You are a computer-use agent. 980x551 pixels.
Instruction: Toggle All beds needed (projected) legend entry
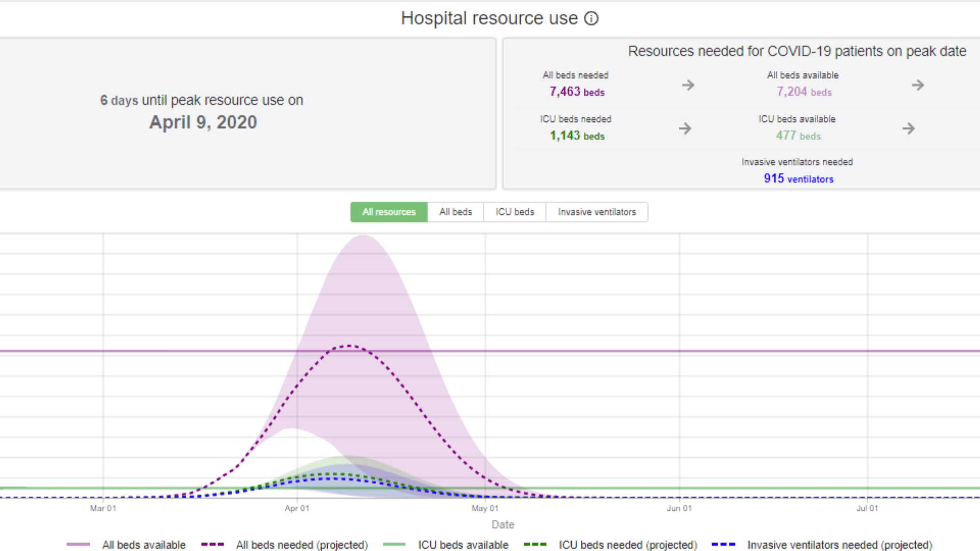coord(302,545)
